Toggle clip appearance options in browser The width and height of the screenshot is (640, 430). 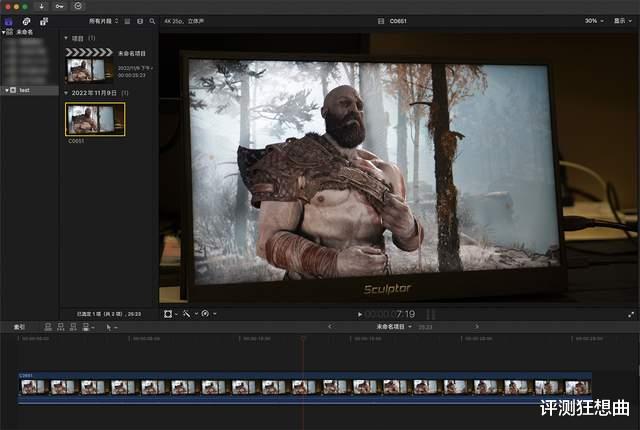click(139, 20)
